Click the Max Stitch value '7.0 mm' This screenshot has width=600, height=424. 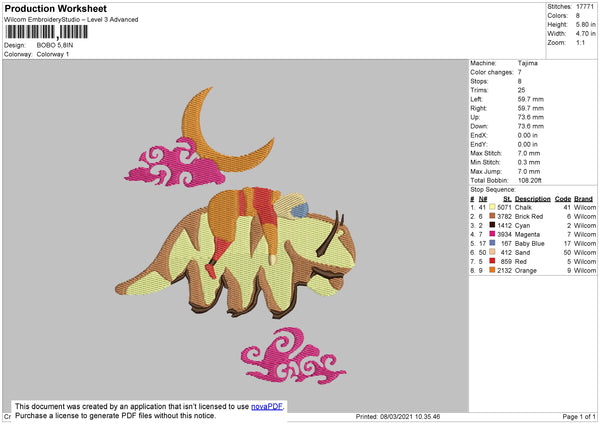[529, 153]
